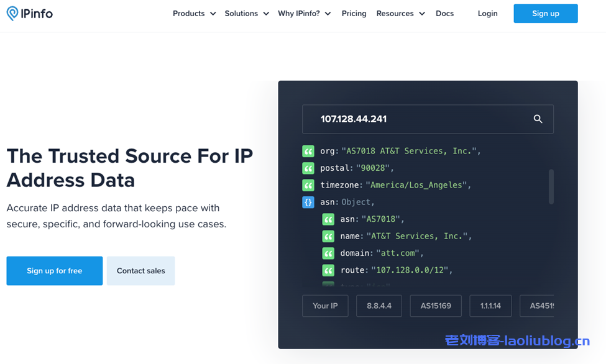Click the quote icon beside timezone field
This screenshot has height=364, width=606.
[x=308, y=185]
